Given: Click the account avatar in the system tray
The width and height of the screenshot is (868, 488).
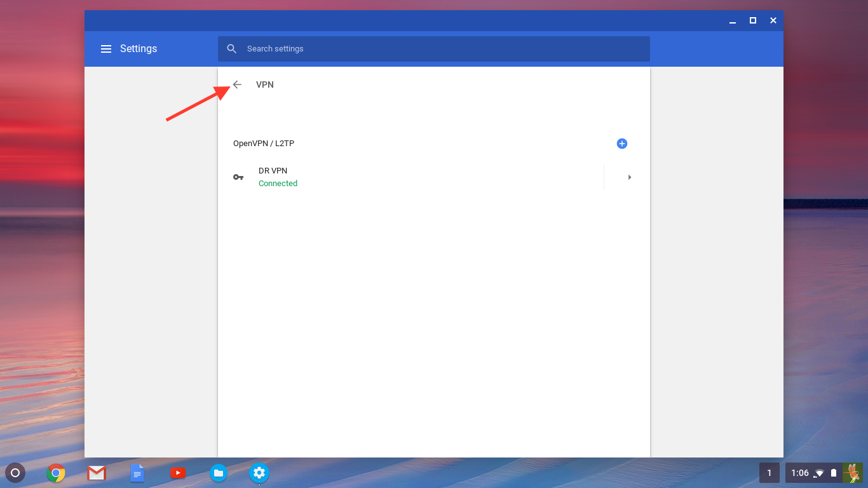Looking at the screenshot, I should [853, 473].
